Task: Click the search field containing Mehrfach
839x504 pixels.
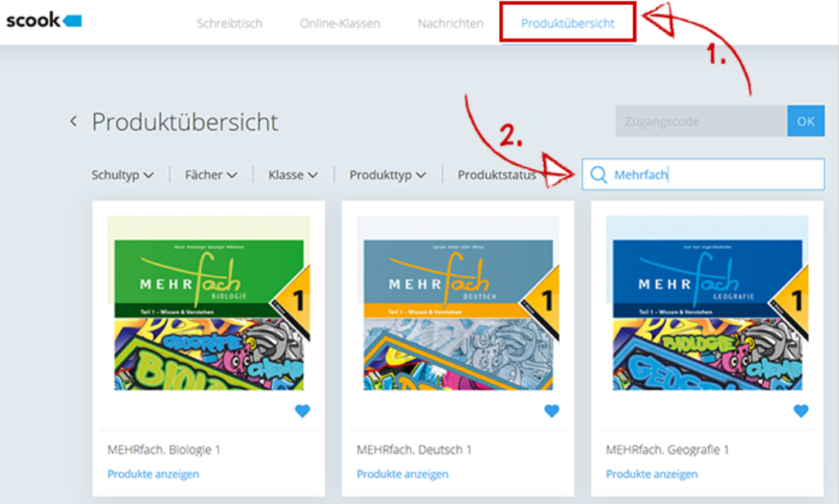Action: point(703,175)
